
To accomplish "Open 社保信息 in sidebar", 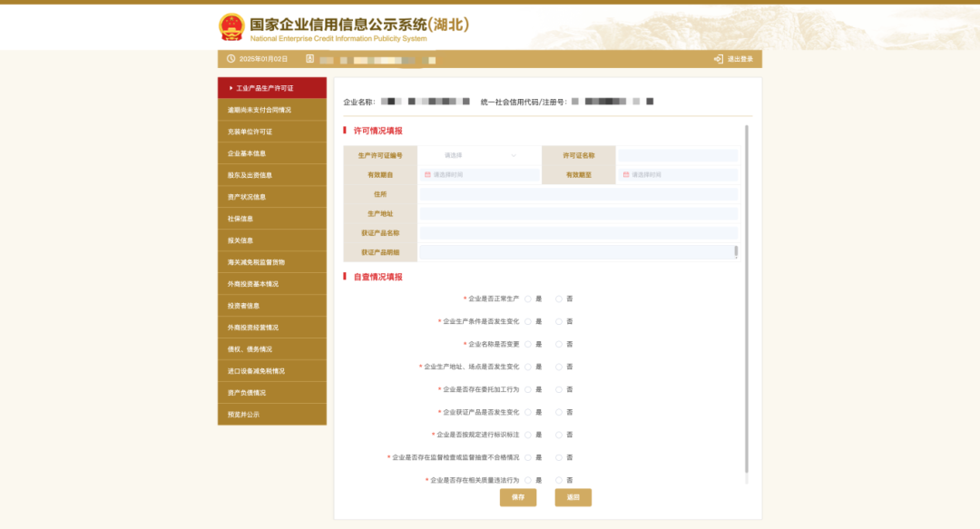I will [x=272, y=219].
